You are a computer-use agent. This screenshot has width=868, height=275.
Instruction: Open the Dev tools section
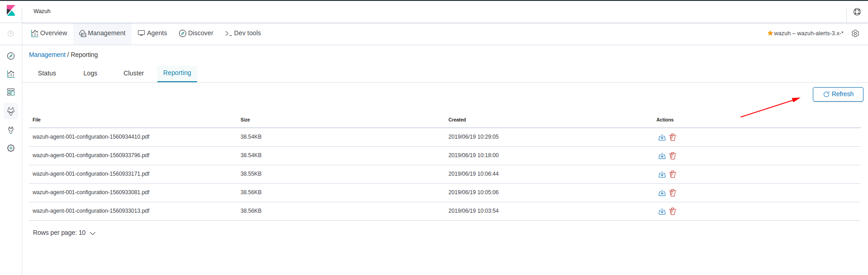coord(242,33)
